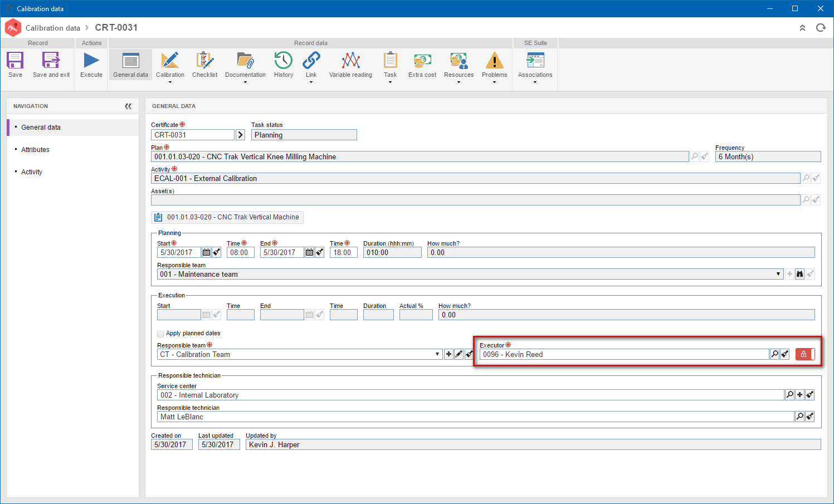
Task: Add a new Service center
Action: [800, 395]
